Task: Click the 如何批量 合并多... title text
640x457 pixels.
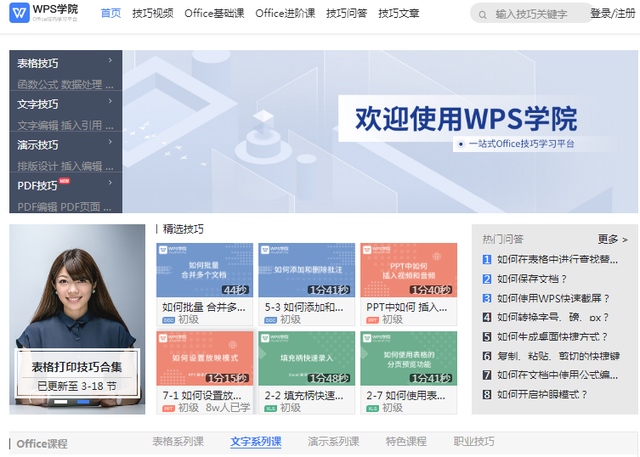Action: [x=204, y=307]
